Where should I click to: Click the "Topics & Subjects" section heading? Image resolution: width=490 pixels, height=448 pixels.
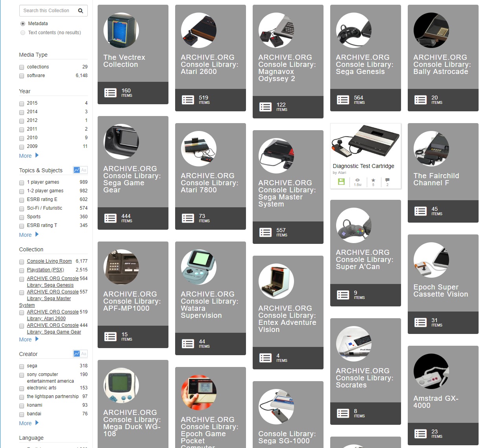41,170
